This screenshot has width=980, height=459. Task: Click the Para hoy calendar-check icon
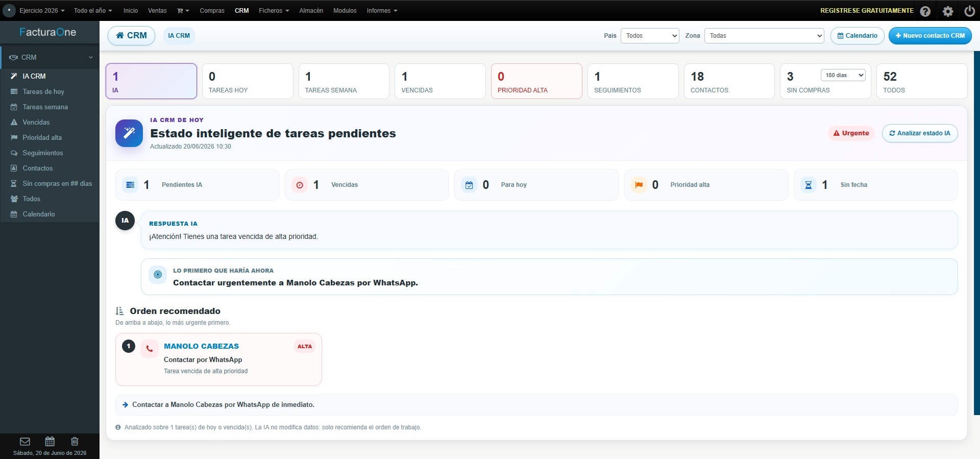pos(469,185)
